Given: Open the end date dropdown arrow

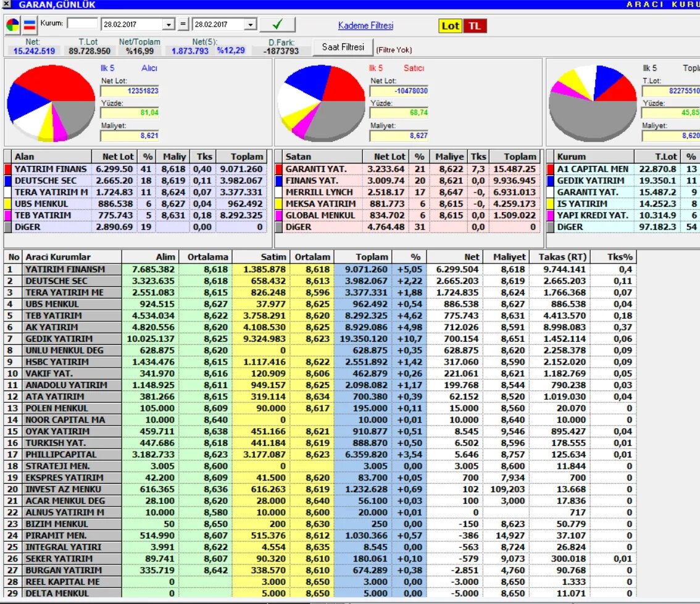Looking at the screenshot, I should (251, 25).
